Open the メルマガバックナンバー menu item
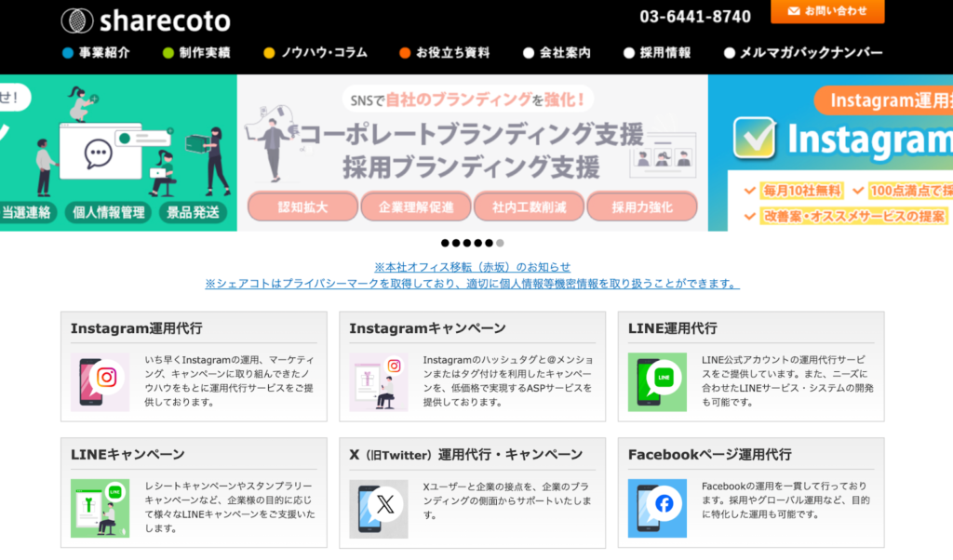This screenshot has width=953, height=560. [810, 53]
